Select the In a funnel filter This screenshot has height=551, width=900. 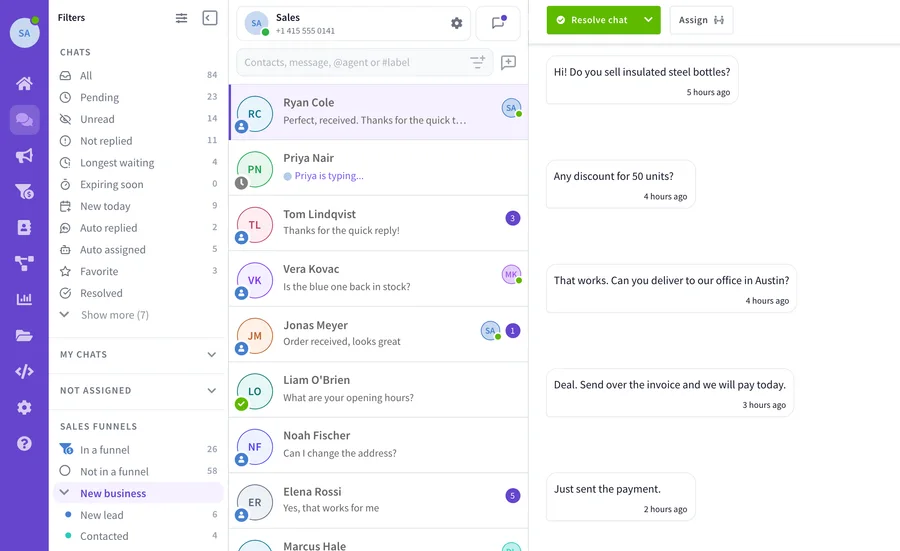(x=138, y=449)
